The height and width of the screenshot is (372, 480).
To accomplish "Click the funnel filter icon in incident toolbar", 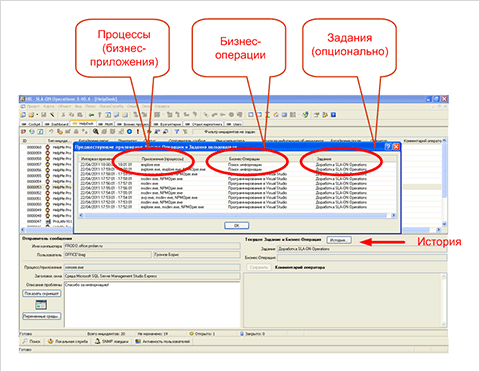I will (177, 132).
